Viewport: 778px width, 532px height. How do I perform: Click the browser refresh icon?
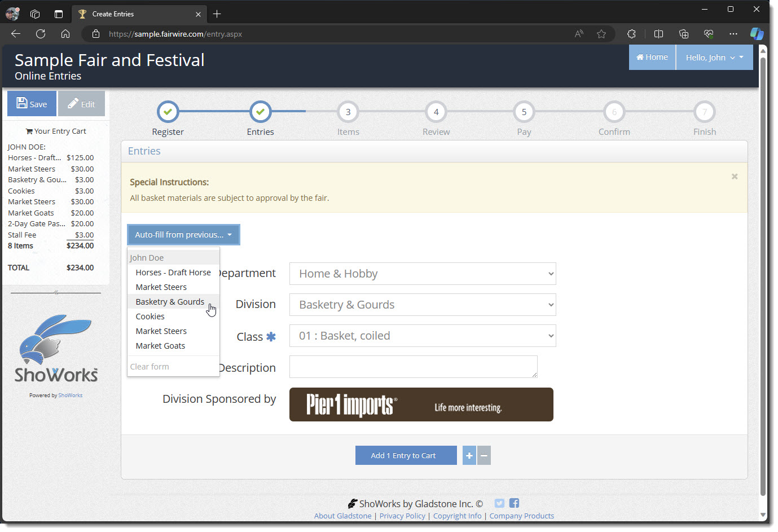pos(41,34)
